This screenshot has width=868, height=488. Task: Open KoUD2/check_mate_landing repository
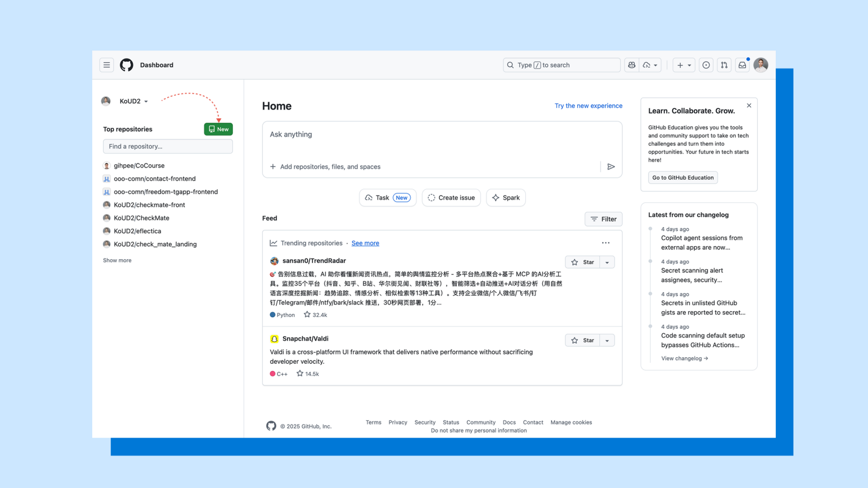(x=155, y=245)
